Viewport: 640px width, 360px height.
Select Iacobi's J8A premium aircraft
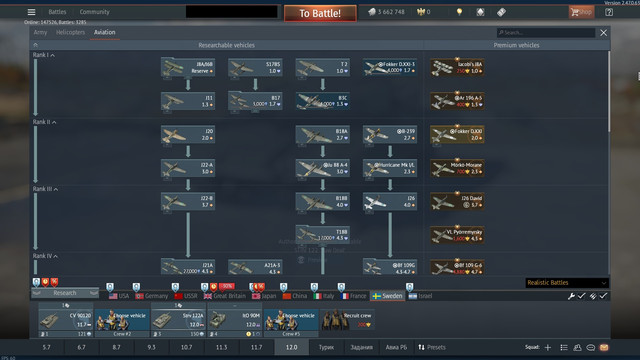(x=457, y=67)
